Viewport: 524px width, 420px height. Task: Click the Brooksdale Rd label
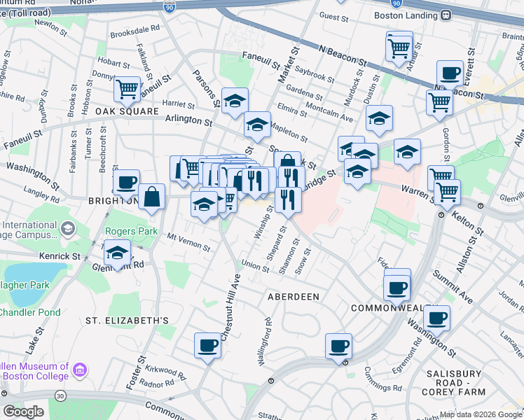coord(135,31)
